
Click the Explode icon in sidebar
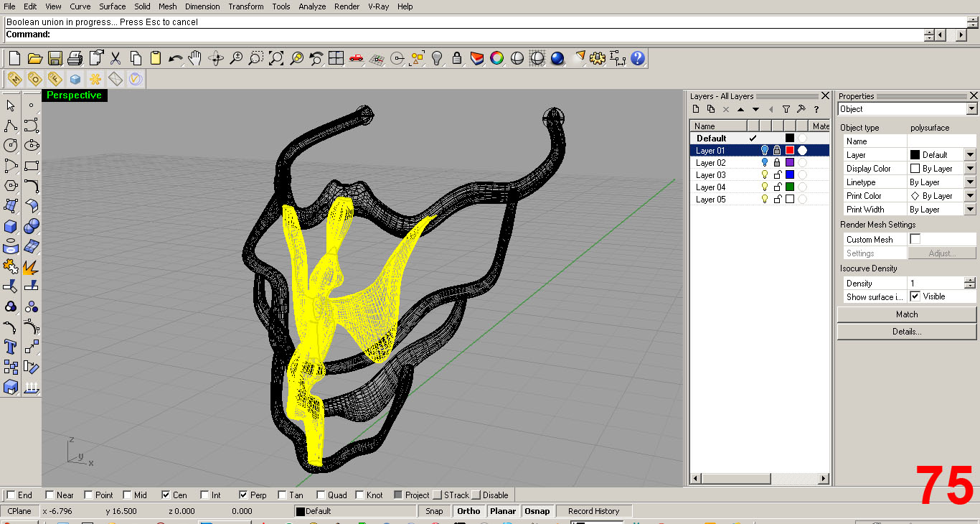(x=31, y=266)
